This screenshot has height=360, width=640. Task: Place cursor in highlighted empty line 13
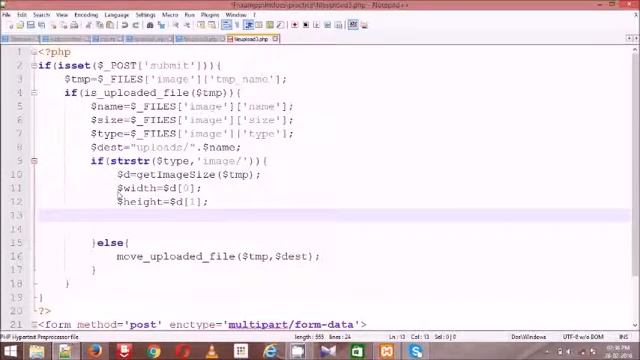click(x=335, y=216)
